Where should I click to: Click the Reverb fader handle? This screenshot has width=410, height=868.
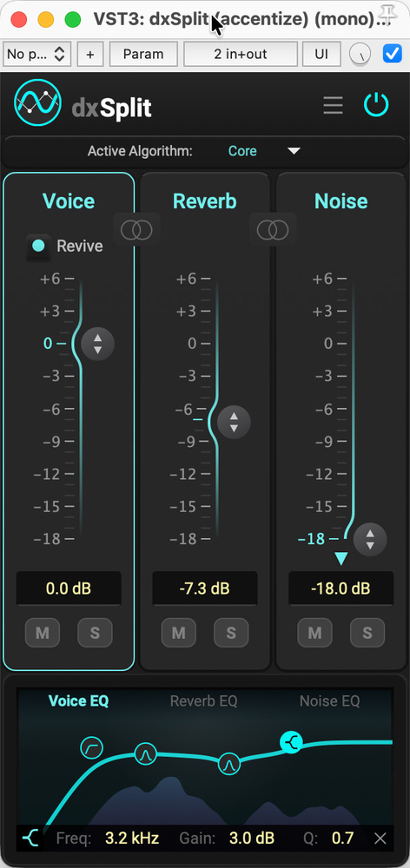pos(234,423)
